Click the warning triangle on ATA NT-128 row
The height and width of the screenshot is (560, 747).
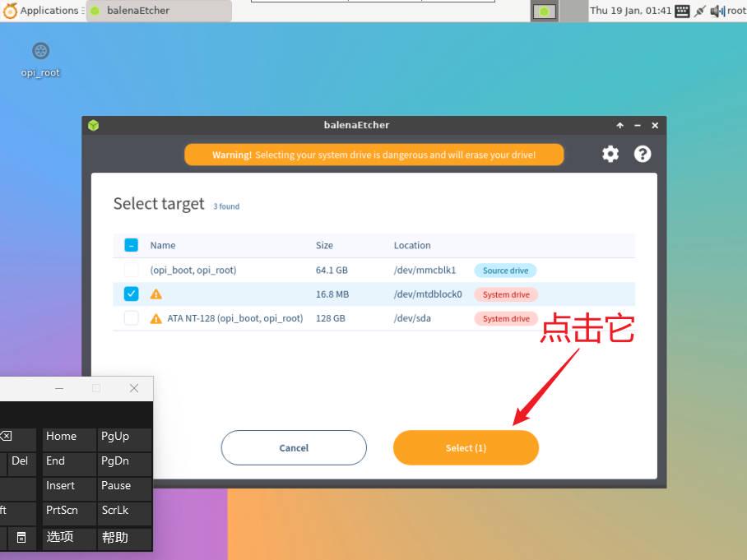coord(155,318)
